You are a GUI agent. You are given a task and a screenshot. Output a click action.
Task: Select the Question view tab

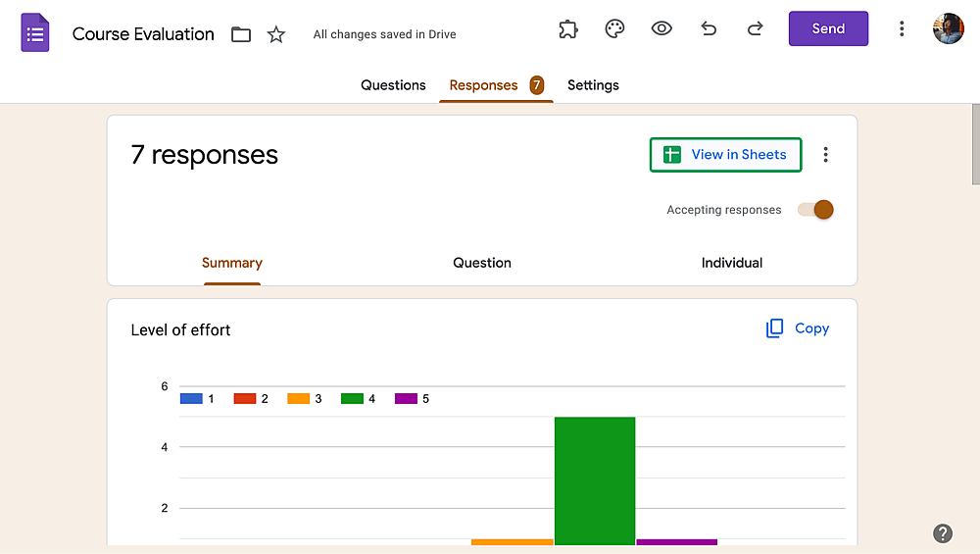[482, 263]
